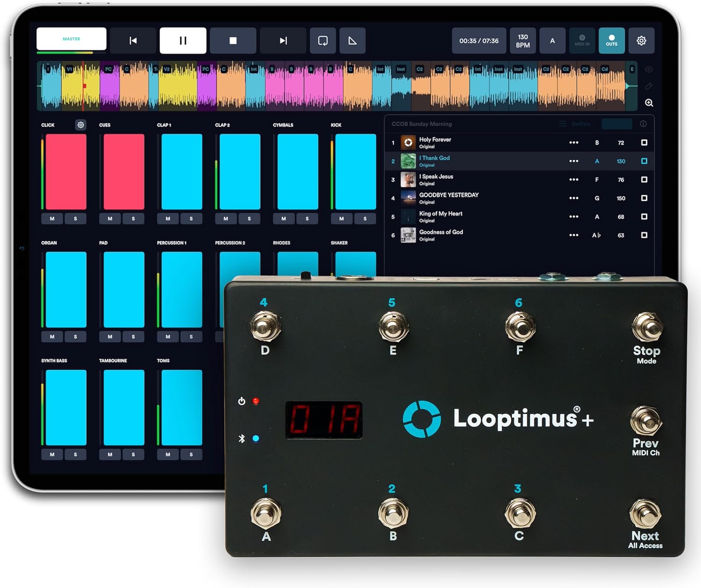
Task: Click the loop playback icon in the toolbar
Action: (323, 41)
